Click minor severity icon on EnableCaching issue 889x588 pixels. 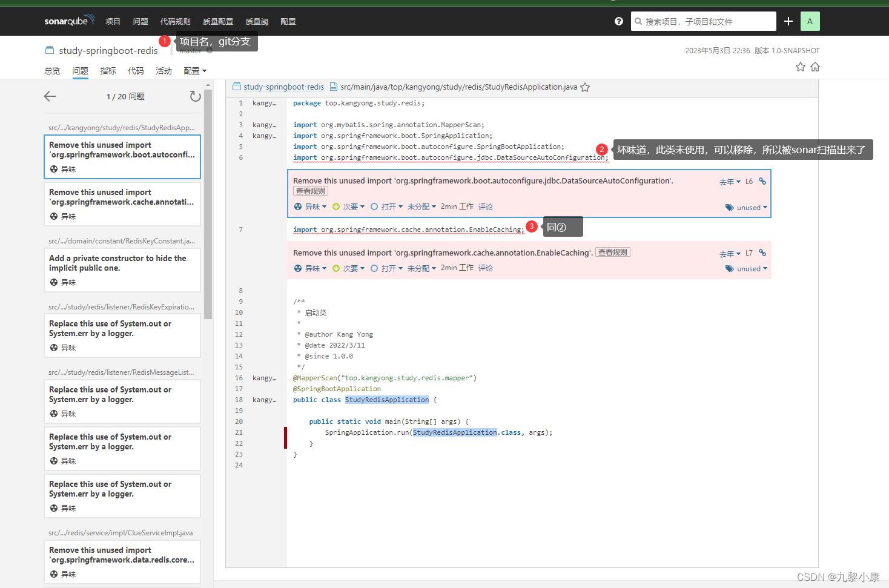click(x=336, y=268)
